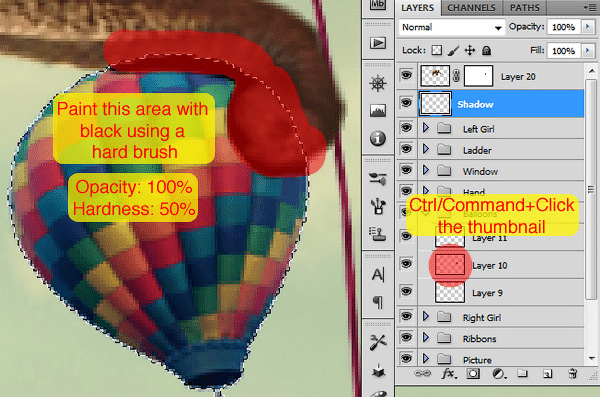Select the 'Picture' group name
Image resolution: width=600 pixels, height=397 pixels.
point(477,360)
